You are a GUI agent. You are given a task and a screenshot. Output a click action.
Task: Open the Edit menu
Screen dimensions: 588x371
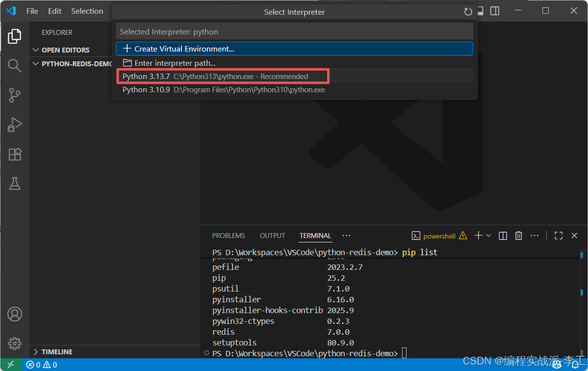pyautogui.click(x=54, y=11)
